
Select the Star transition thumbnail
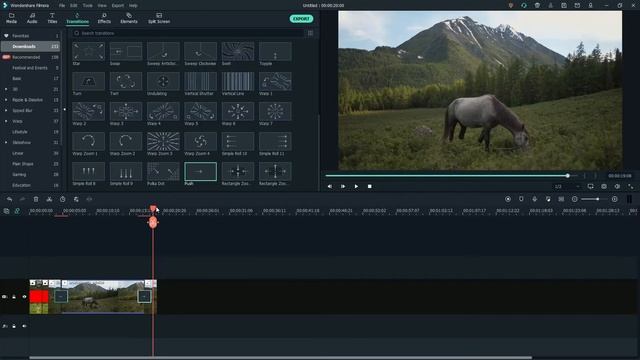click(x=88, y=51)
